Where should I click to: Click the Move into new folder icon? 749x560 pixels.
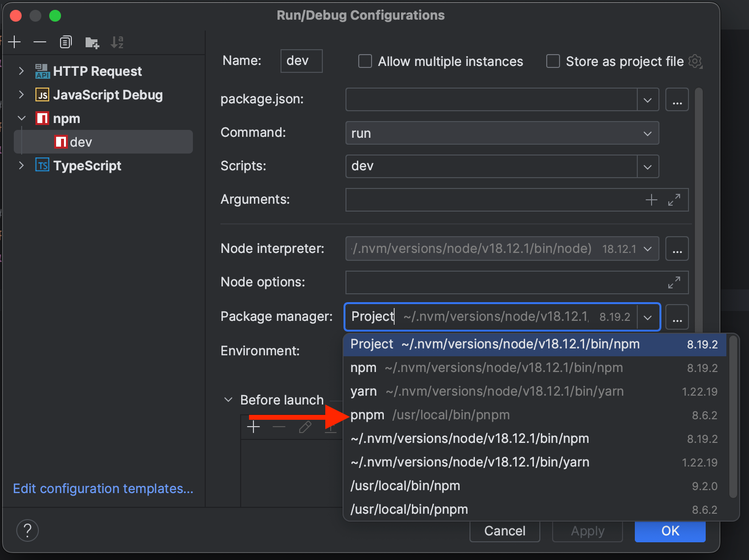point(92,43)
